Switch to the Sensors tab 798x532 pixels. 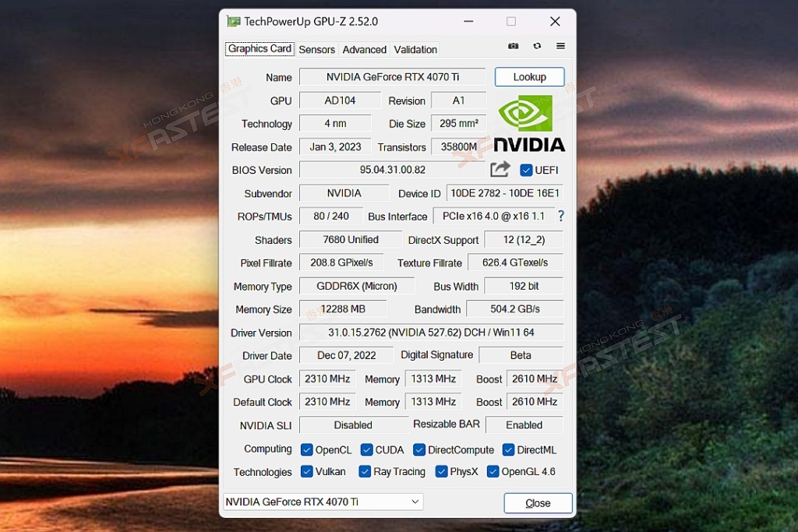(316, 49)
